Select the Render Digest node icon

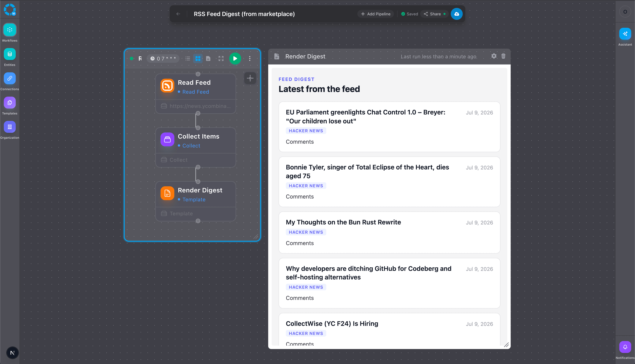[x=167, y=193]
